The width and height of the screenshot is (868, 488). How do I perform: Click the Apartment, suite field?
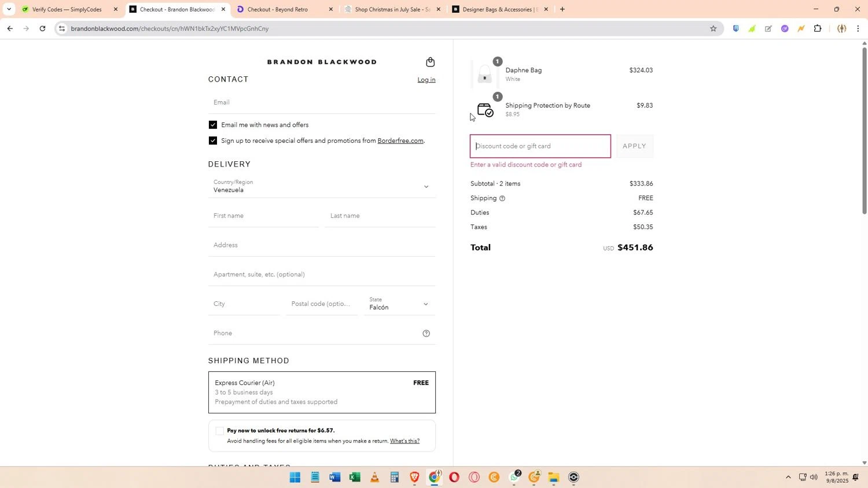[x=322, y=275]
